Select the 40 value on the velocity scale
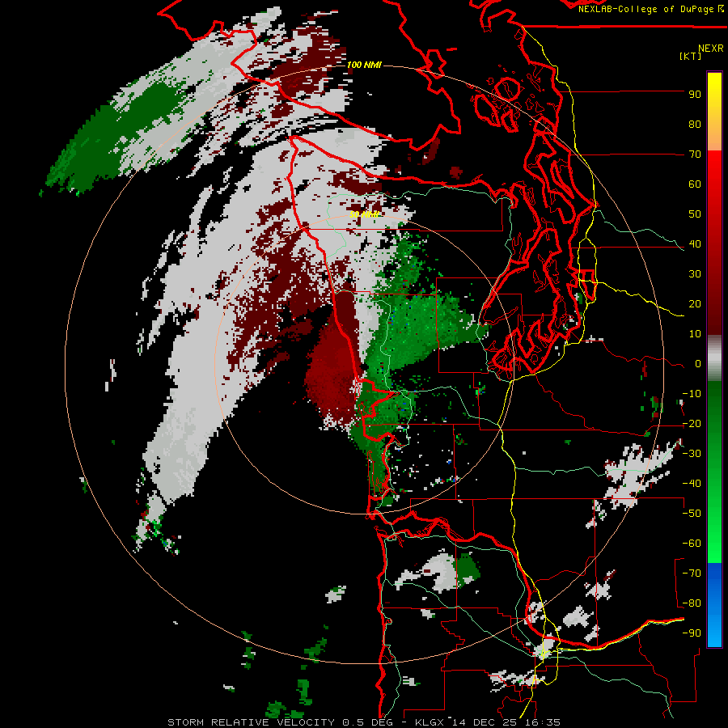The image size is (728, 728). tap(695, 243)
